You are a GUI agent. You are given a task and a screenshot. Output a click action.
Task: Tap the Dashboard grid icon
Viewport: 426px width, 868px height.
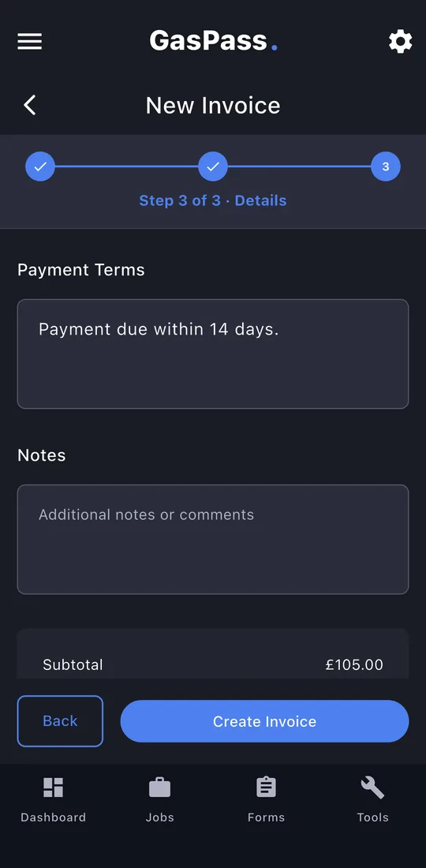pyautogui.click(x=53, y=788)
